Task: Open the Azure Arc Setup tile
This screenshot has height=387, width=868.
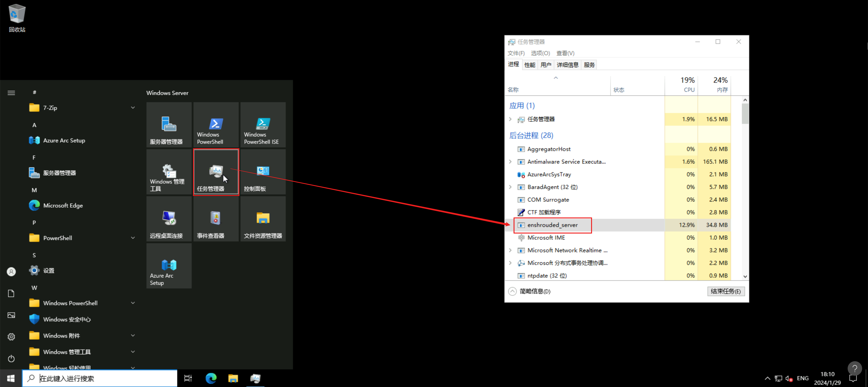Action: [x=169, y=266]
